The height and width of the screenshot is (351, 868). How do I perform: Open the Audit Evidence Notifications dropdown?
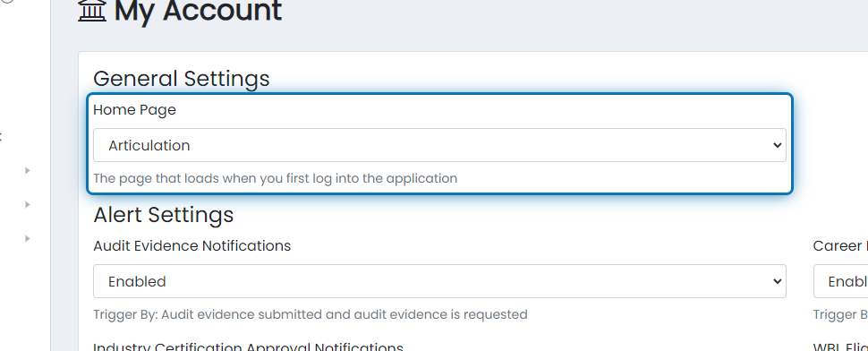point(439,281)
